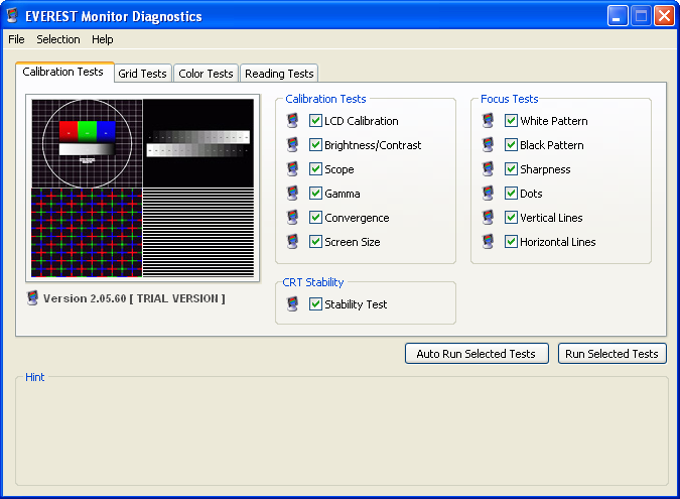Click the monitor icon beside Black Pattern

(x=488, y=145)
